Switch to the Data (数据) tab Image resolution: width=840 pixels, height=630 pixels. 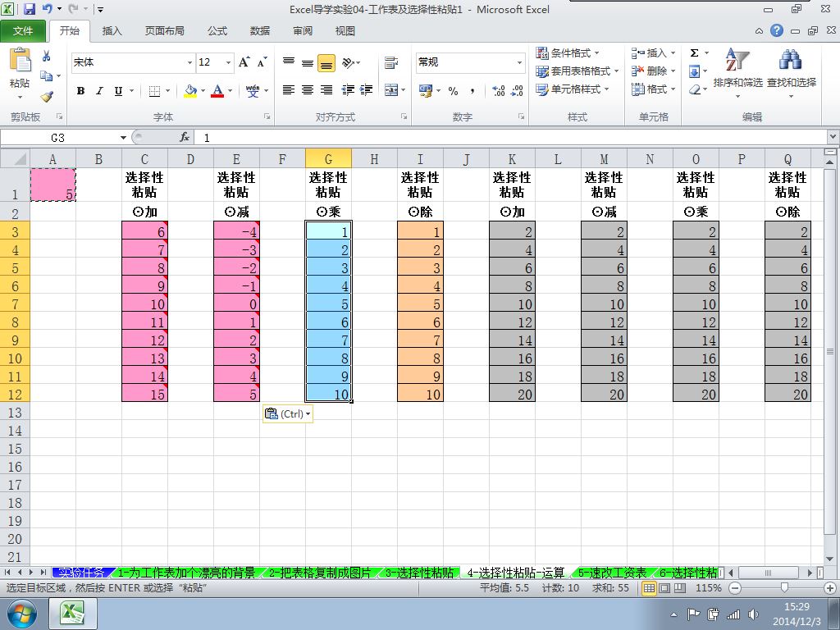260,31
